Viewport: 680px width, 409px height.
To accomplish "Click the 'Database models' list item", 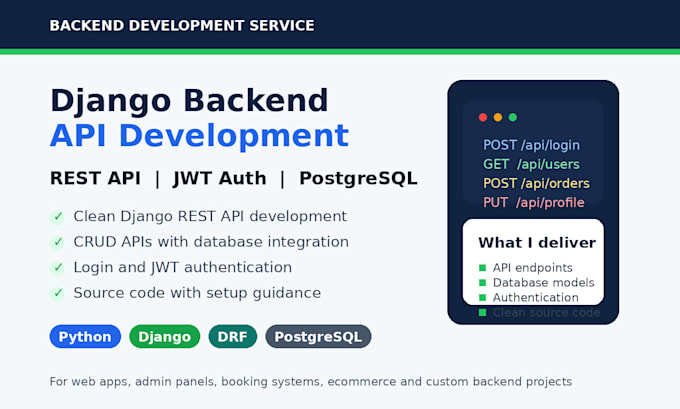I will 543,283.
